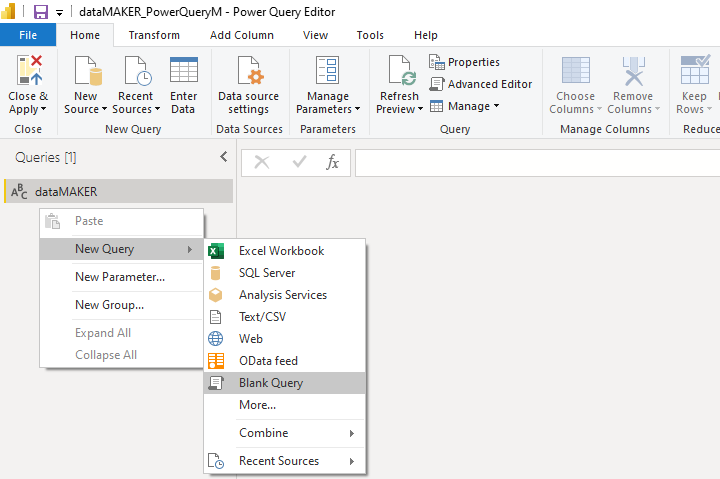The width and height of the screenshot is (720, 479).
Task: Open the Refresh Preview dropdown arrow
Action: pyautogui.click(x=420, y=109)
